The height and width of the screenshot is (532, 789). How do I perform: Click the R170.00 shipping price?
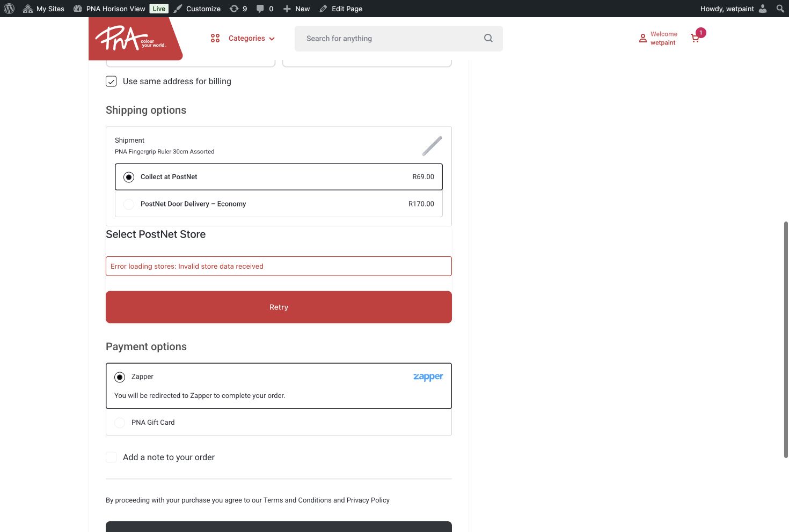421,204
